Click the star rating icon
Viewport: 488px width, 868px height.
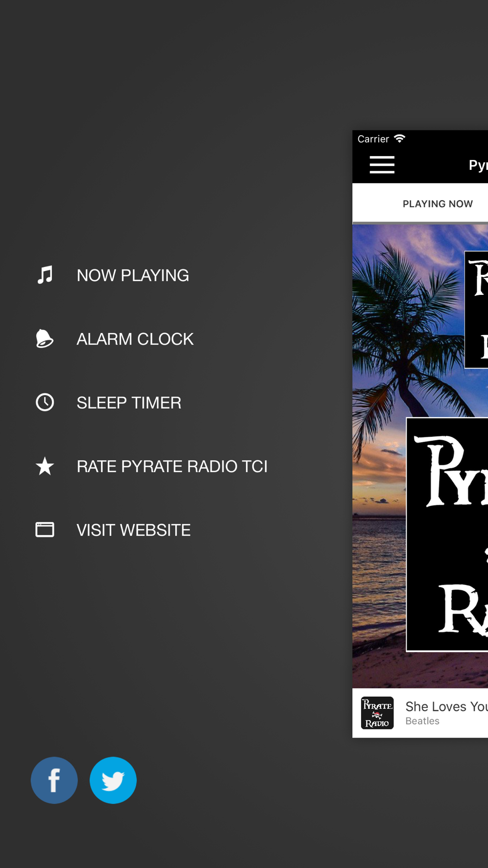[45, 466]
